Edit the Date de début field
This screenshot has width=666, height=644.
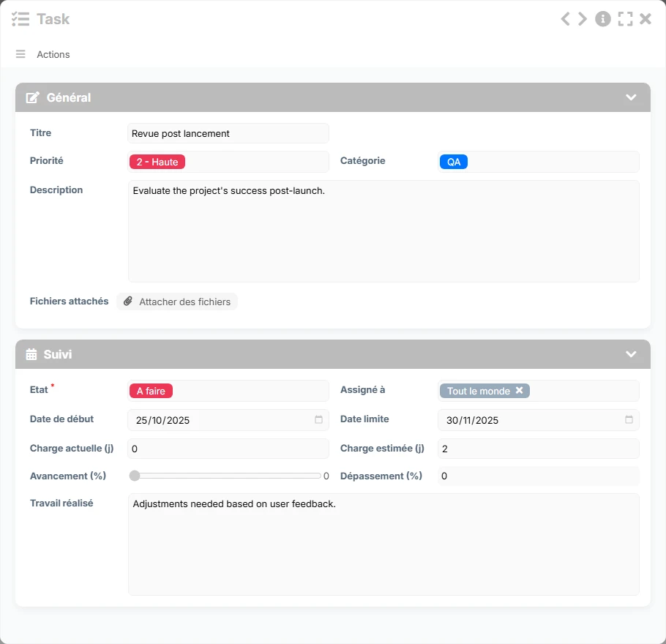click(228, 420)
